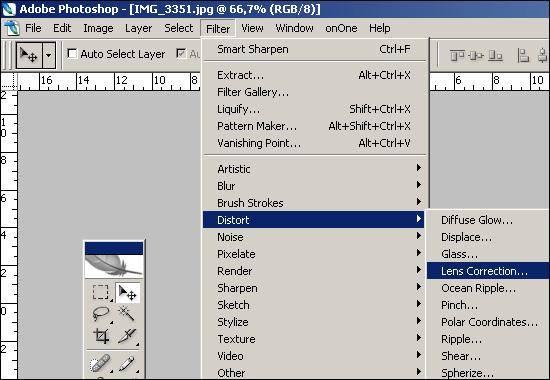
Task: Select the Lasso tool
Action: 101,313
